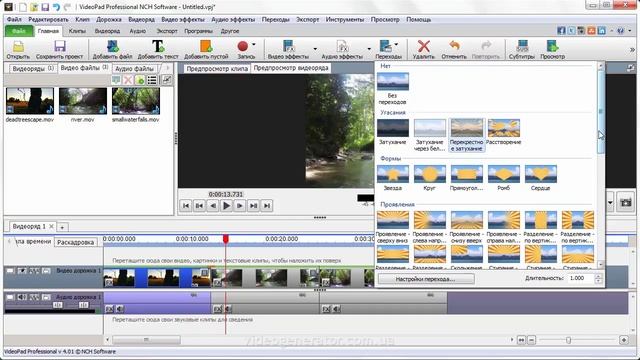Select the river.mov thumbnail
Image resolution: width=640 pixels, height=360 pixels.
click(x=83, y=101)
